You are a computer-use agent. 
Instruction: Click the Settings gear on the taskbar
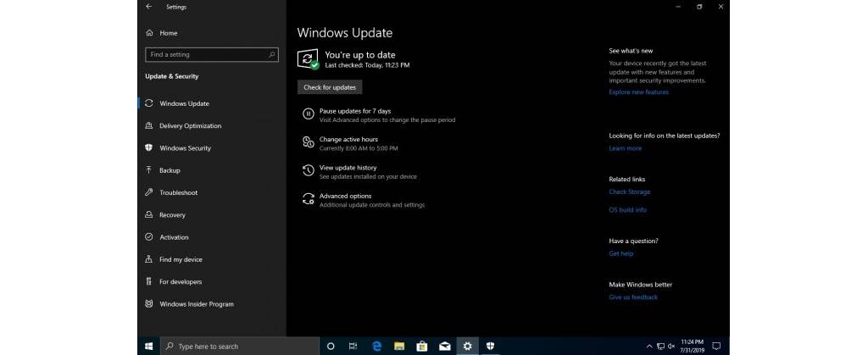[468, 347]
